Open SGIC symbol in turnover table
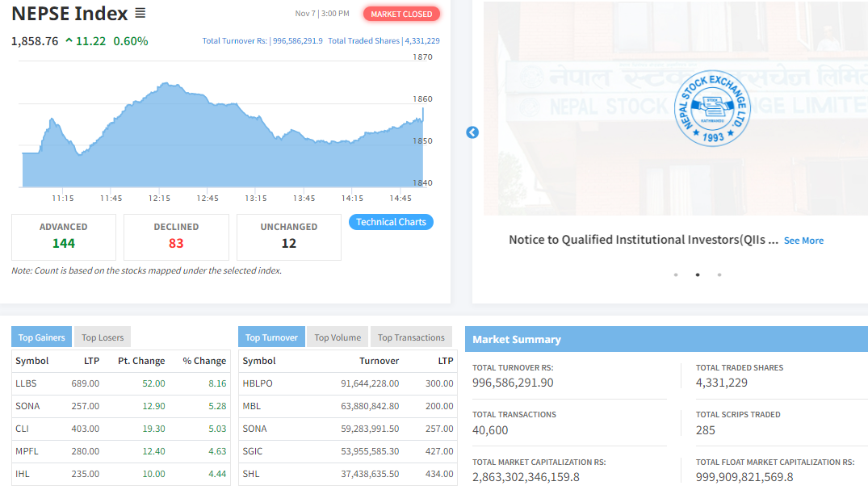The width and height of the screenshot is (868, 494). pos(253,451)
